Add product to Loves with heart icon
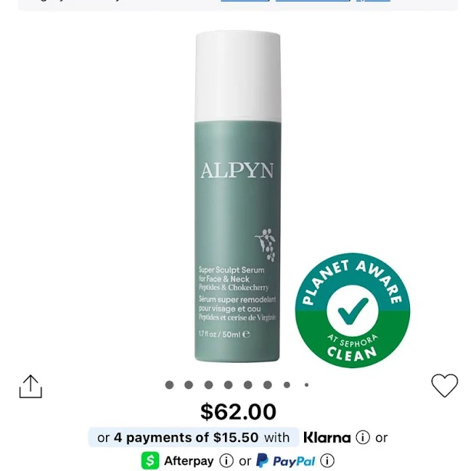 pos(445,386)
